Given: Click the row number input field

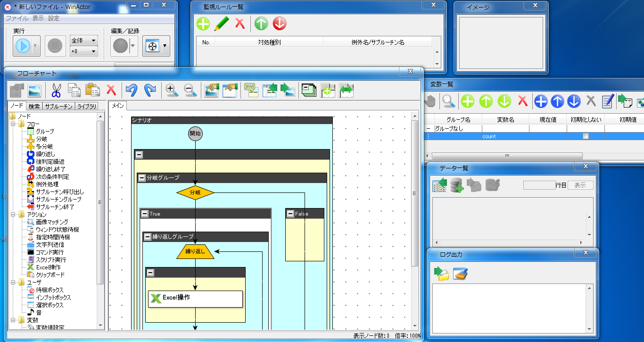Looking at the screenshot, I should tap(539, 185).
